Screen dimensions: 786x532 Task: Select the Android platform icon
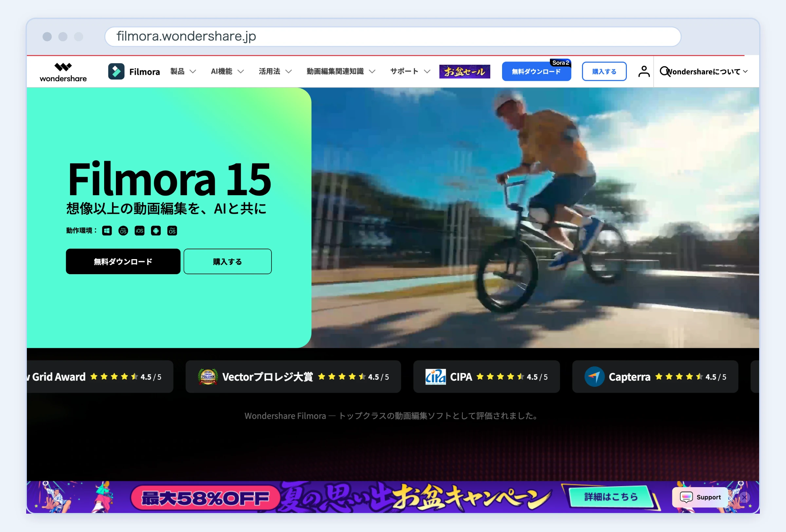coord(156,231)
